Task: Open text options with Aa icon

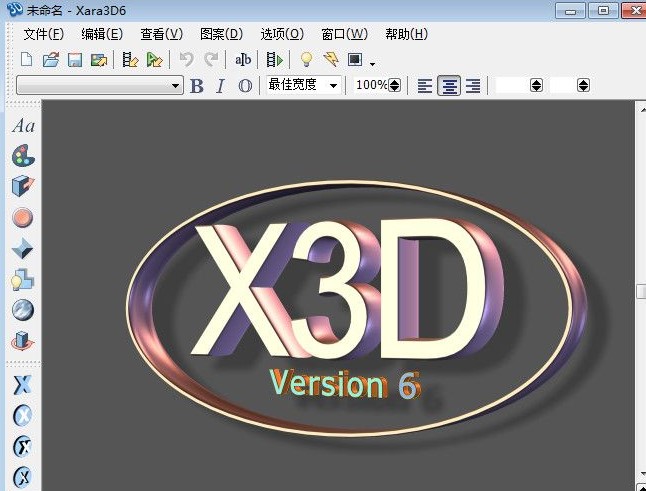Action: (23, 126)
